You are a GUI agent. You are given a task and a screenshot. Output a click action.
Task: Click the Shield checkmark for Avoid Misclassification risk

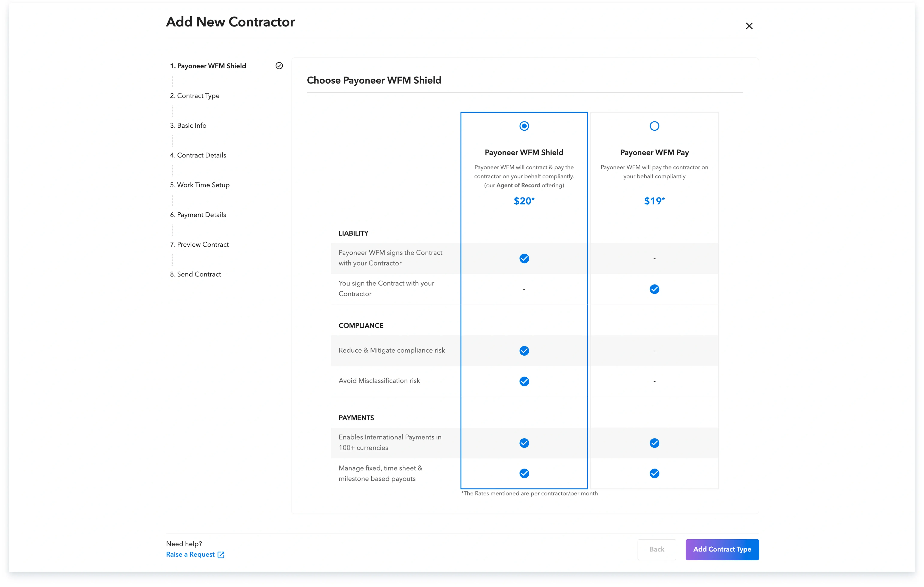pos(524,381)
